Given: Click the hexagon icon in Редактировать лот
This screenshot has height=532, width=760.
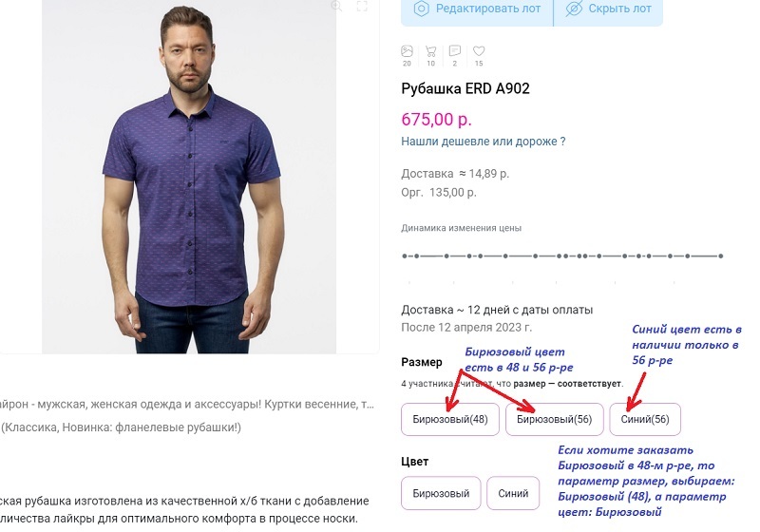Looking at the screenshot, I should click(421, 9).
